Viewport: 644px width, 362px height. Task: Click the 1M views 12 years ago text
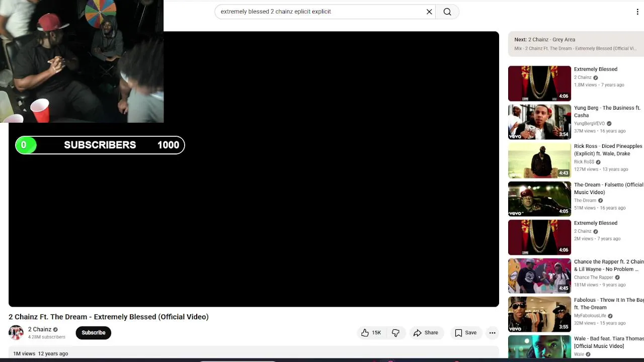[40, 353]
